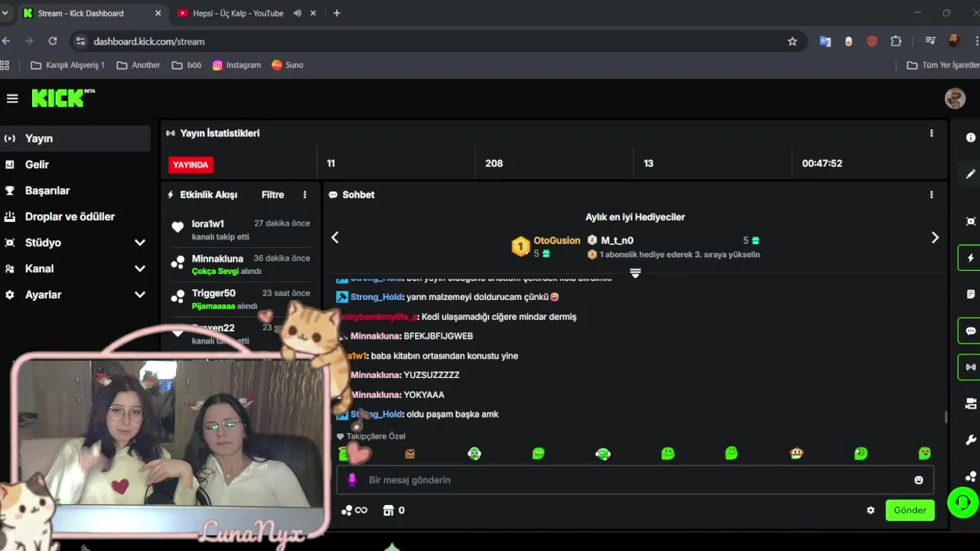Open the user avatar menu in the Kick header
Image resolution: width=980 pixels, height=551 pixels.
click(955, 99)
